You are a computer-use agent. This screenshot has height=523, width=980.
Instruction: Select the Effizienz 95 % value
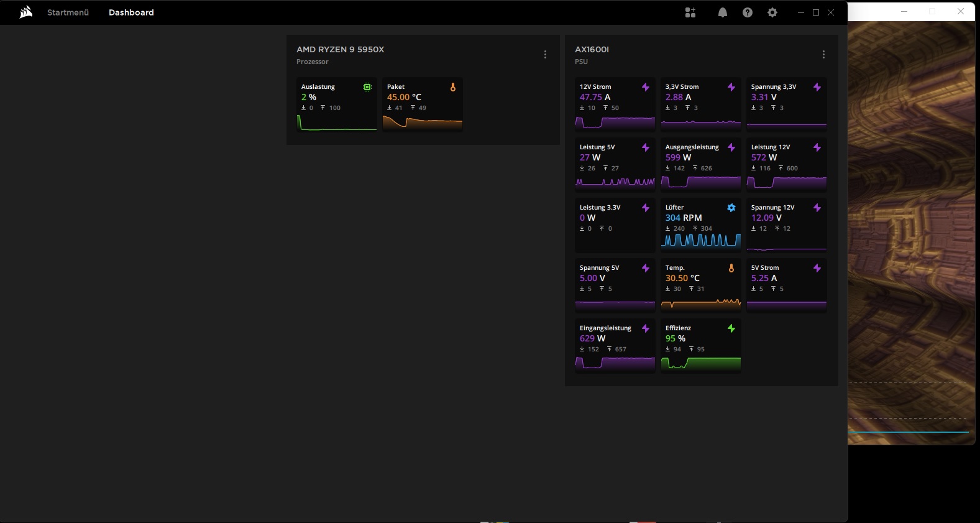tap(675, 338)
